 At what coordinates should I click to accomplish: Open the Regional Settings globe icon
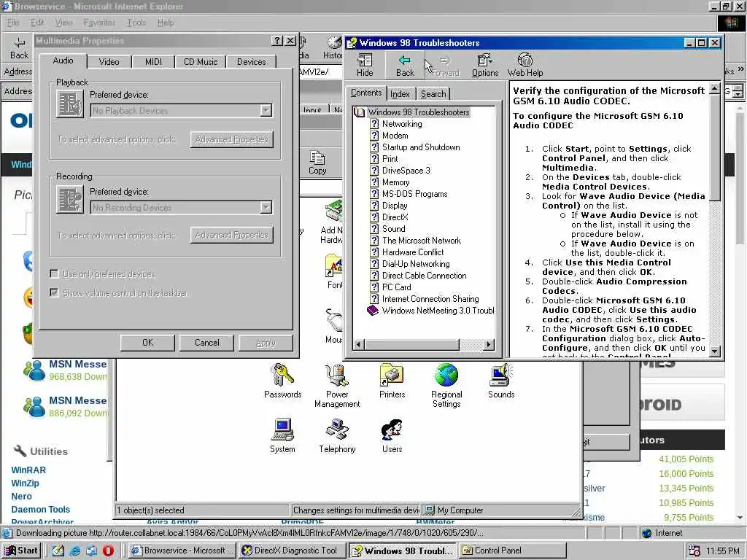coord(446,386)
